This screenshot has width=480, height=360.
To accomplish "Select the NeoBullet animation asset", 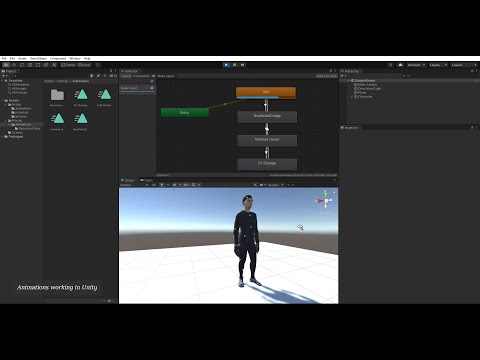I will point(81,119).
